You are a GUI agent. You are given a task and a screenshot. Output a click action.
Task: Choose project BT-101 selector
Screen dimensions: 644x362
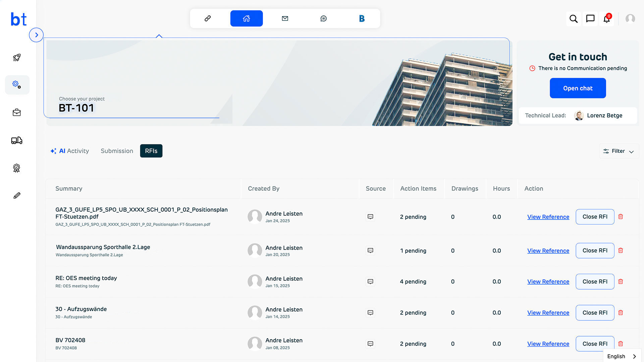77,108
